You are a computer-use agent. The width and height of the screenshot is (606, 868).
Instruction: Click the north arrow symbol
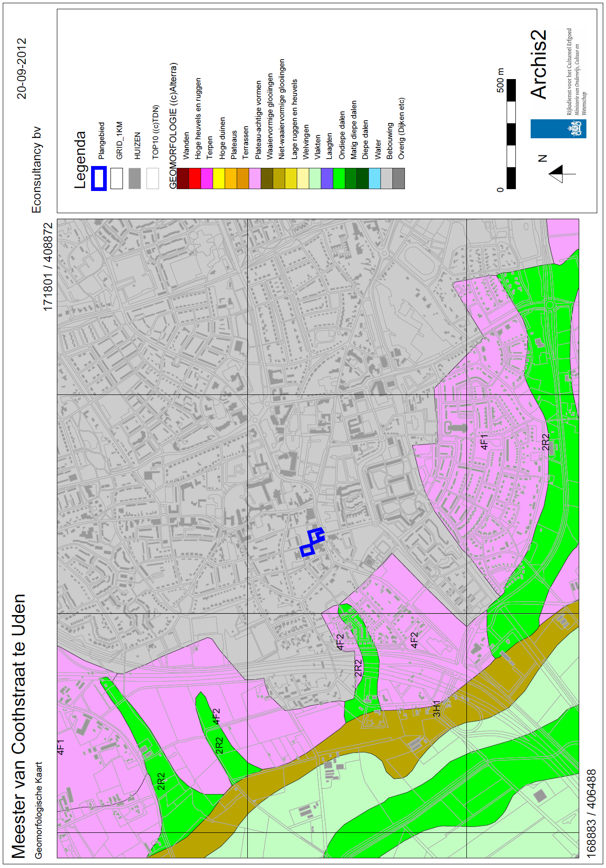click(562, 173)
